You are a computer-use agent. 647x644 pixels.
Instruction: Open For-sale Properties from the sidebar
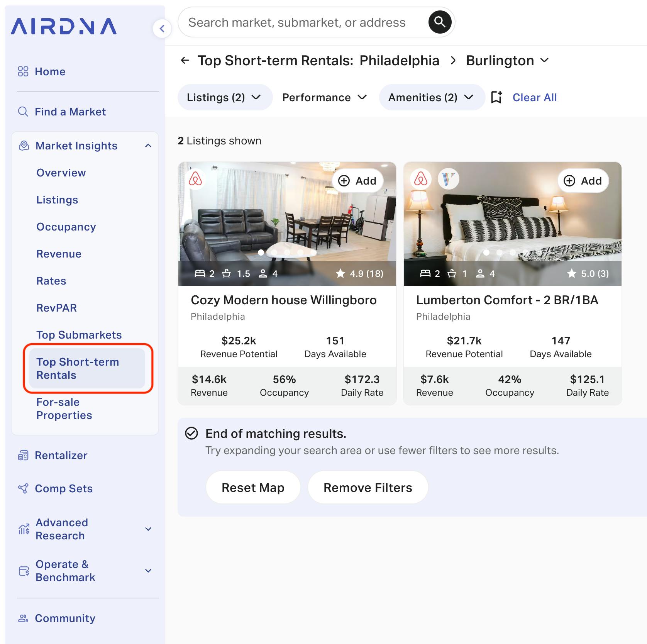tap(64, 408)
